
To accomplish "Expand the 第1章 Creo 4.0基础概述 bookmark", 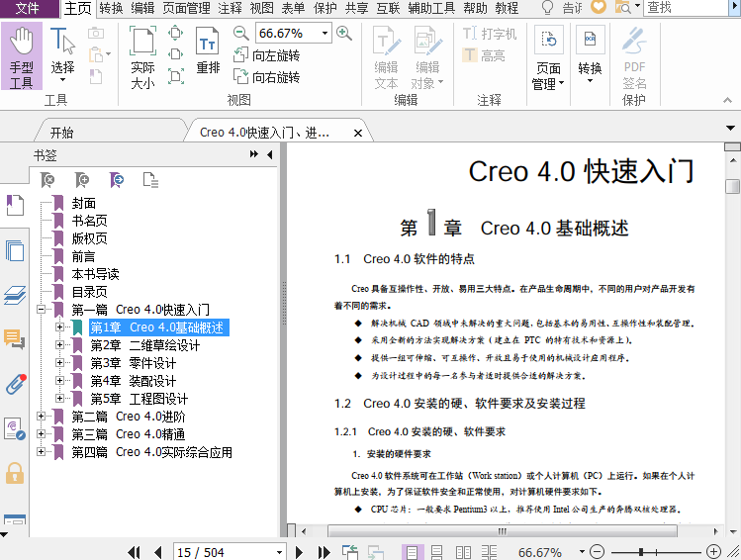I will point(59,327).
